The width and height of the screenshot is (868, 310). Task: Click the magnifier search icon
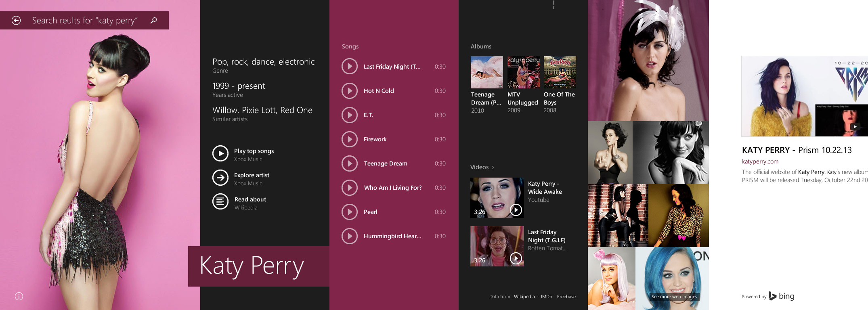click(x=153, y=20)
